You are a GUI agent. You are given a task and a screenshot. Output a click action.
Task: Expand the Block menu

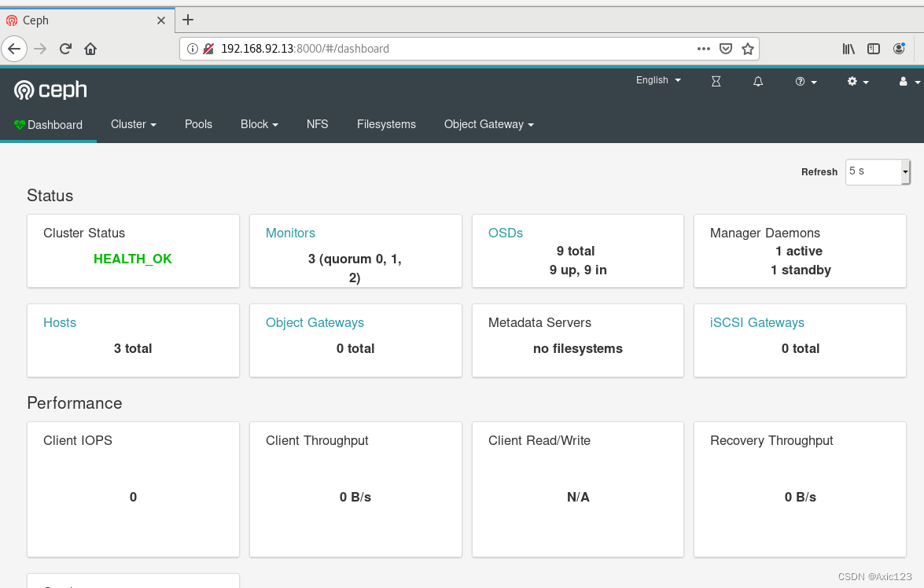(x=260, y=124)
